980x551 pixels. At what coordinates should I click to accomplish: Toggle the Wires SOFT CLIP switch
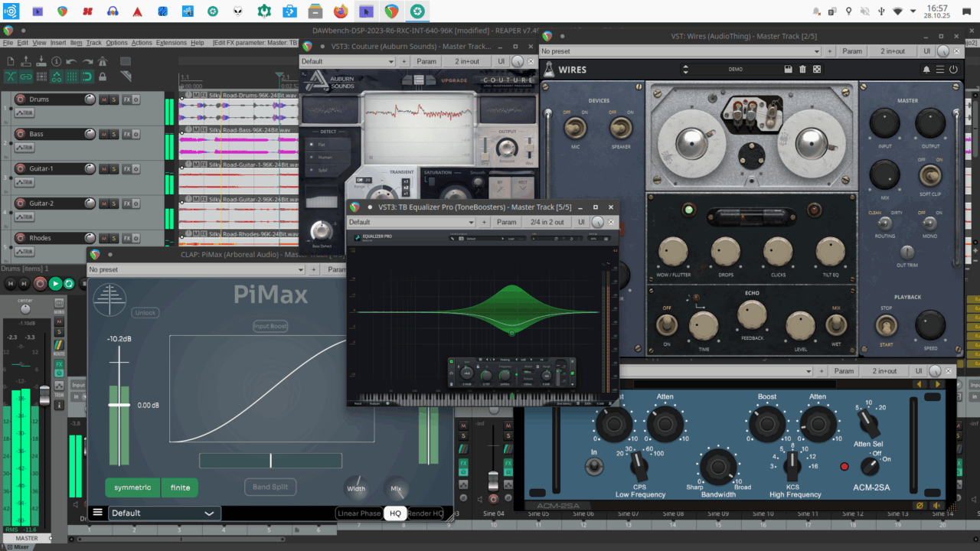click(929, 174)
